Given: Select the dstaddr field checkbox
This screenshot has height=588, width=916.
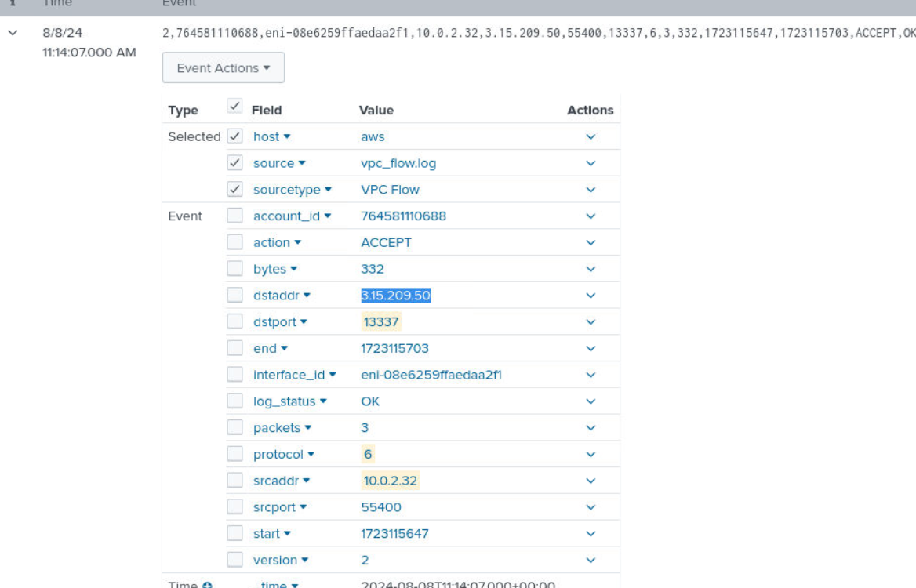Looking at the screenshot, I should (234, 296).
